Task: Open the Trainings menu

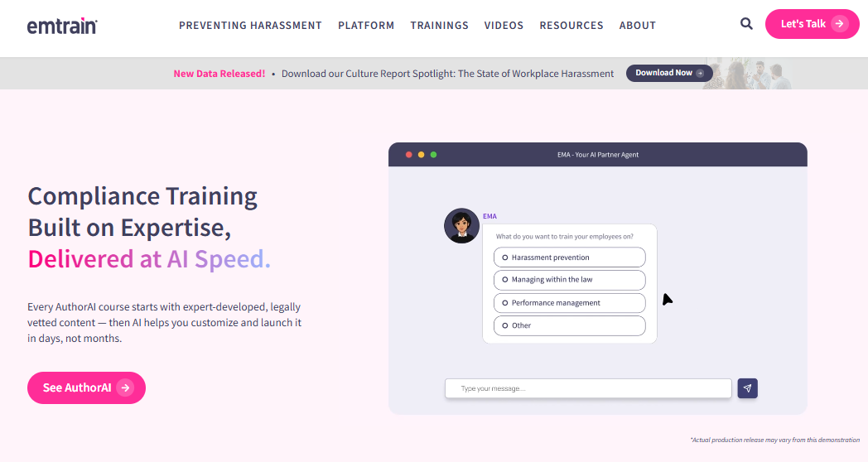Action: click(440, 26)
